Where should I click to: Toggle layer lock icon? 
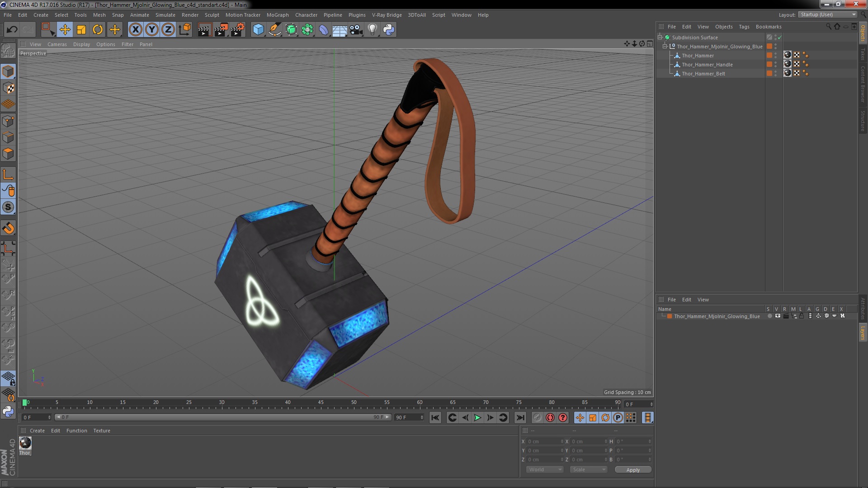pyautogui.click(x=802, y=316)
